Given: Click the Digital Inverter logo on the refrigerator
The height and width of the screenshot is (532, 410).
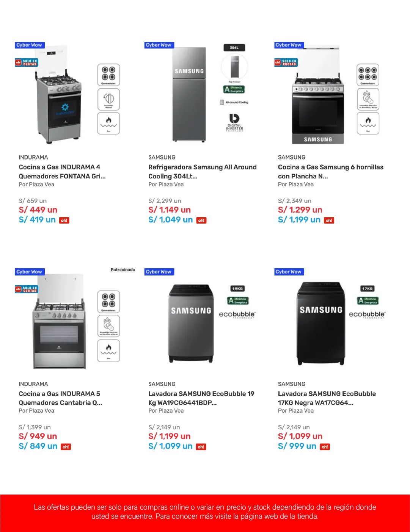Looking at the screenshot, I should (234, 122).
